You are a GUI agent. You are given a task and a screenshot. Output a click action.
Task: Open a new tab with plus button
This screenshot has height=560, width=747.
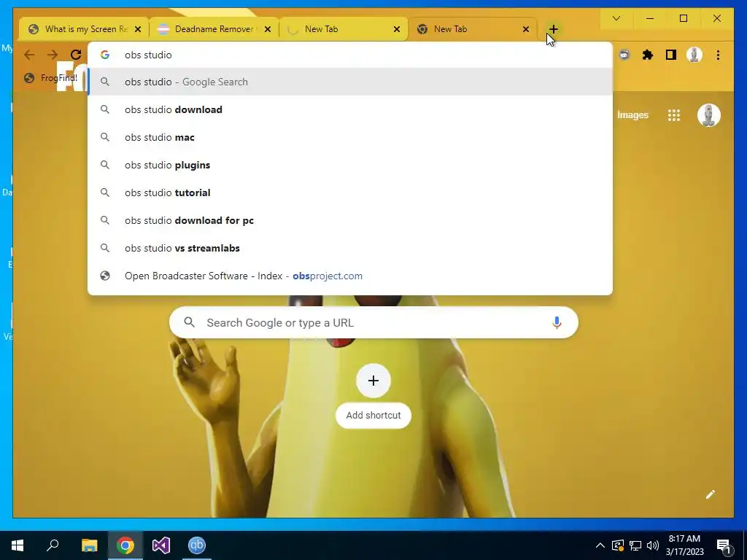point(553,29)
